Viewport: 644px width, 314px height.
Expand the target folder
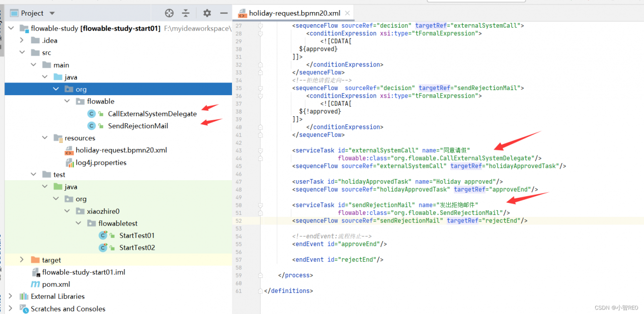click(22, 260)
